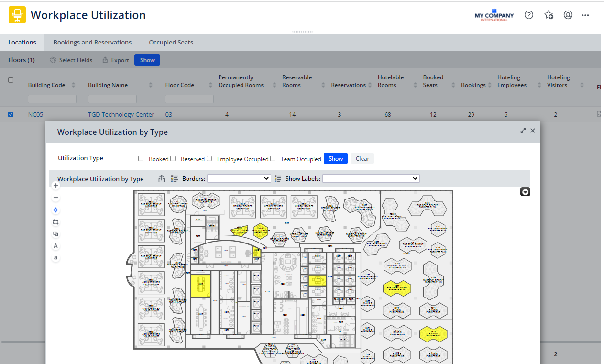
Task: Click the export icon beside the drawing title
Action: pyautogui.click(x=162, y=179)
